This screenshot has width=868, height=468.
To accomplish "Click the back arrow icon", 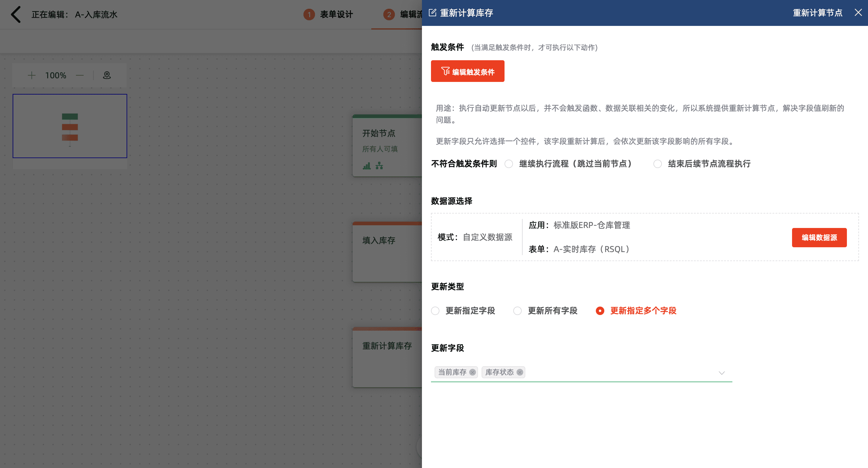I will tap(15, 14).
